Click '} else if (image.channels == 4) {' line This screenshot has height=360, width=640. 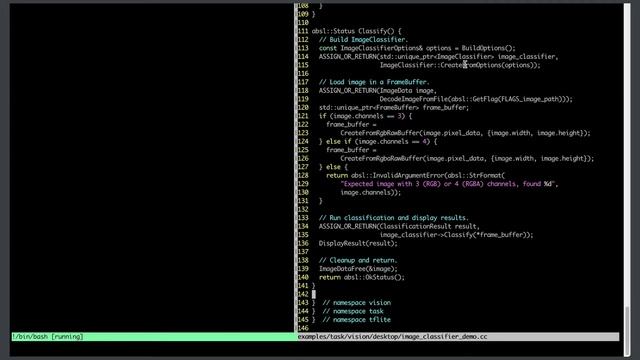pos(378,142)
